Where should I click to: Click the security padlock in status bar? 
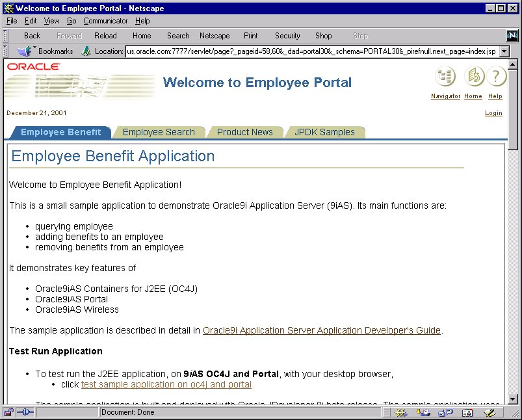point(8,412)
